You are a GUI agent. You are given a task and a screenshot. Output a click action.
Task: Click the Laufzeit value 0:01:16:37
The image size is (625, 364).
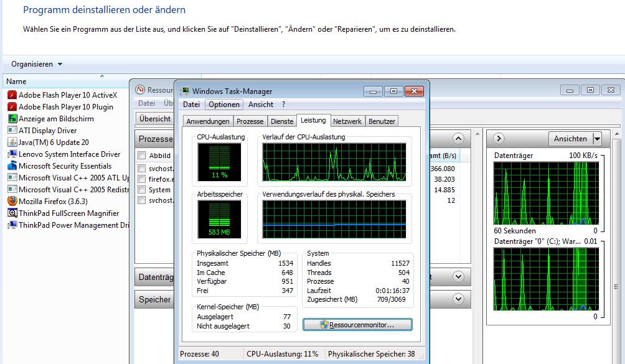[392, 291]
